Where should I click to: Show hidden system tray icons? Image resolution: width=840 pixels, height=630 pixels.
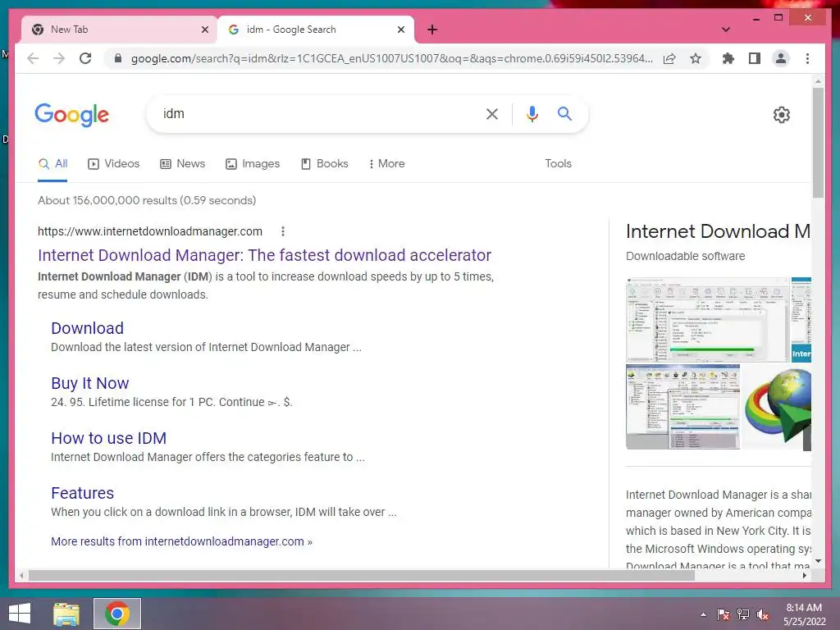pyautogui.click(x=703, y=614)
